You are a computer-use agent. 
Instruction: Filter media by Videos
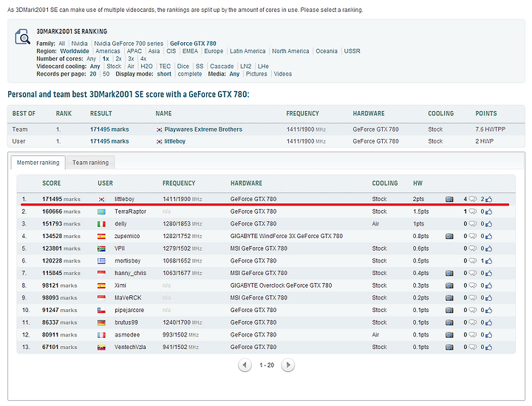coord(283,74)
